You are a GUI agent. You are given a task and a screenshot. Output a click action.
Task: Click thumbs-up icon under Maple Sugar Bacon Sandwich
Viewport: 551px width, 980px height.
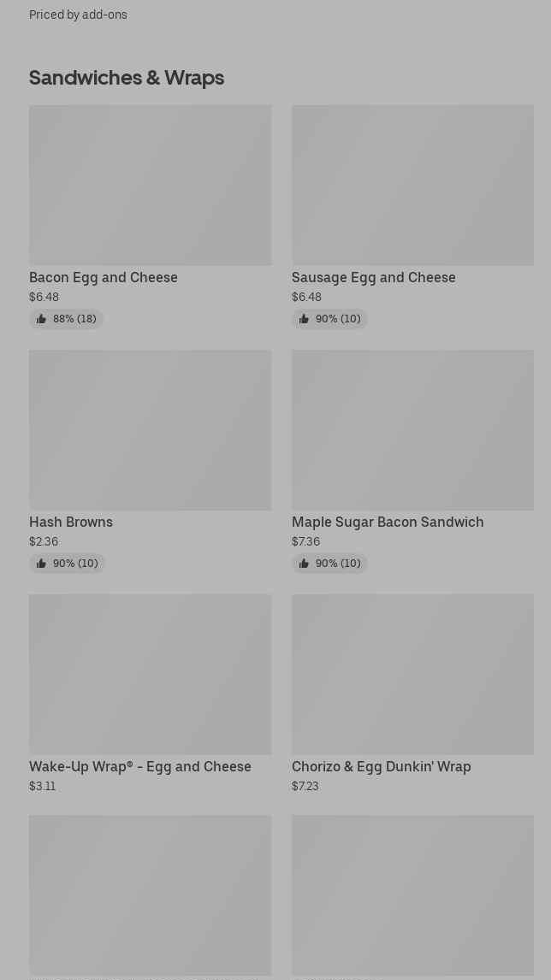[x=304, y=564]
